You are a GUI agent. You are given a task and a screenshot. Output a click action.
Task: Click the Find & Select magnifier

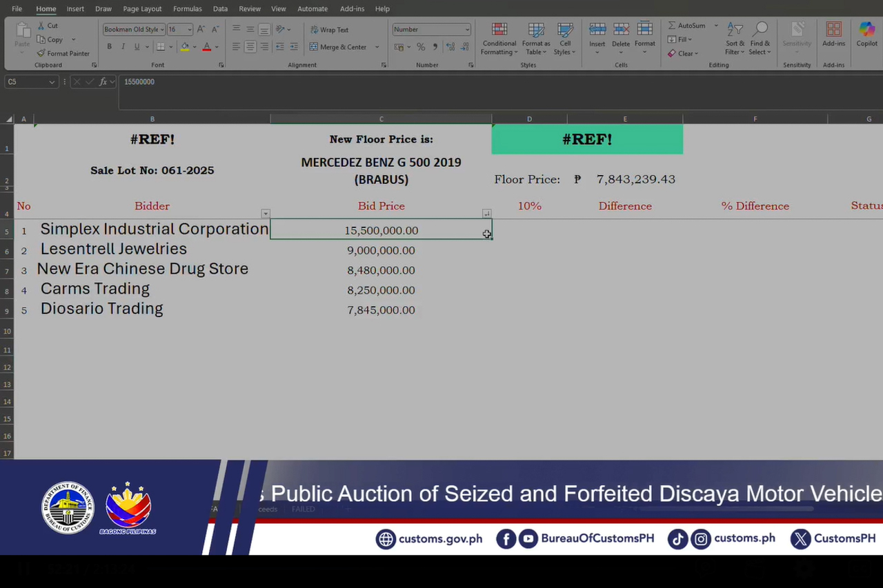click(760, 39)
